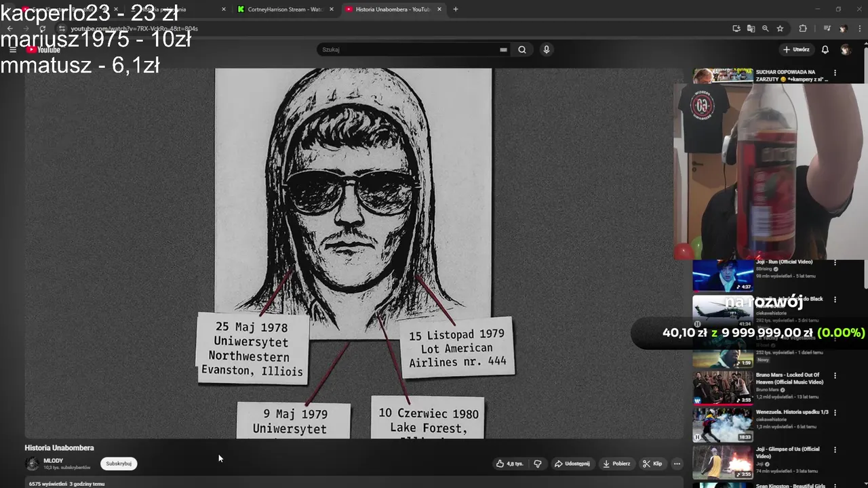This screenshot has width=868, height=488.
Task: Open options for the helicopter video suggestion
Action: pyautogui.click(x=835, y=300)
